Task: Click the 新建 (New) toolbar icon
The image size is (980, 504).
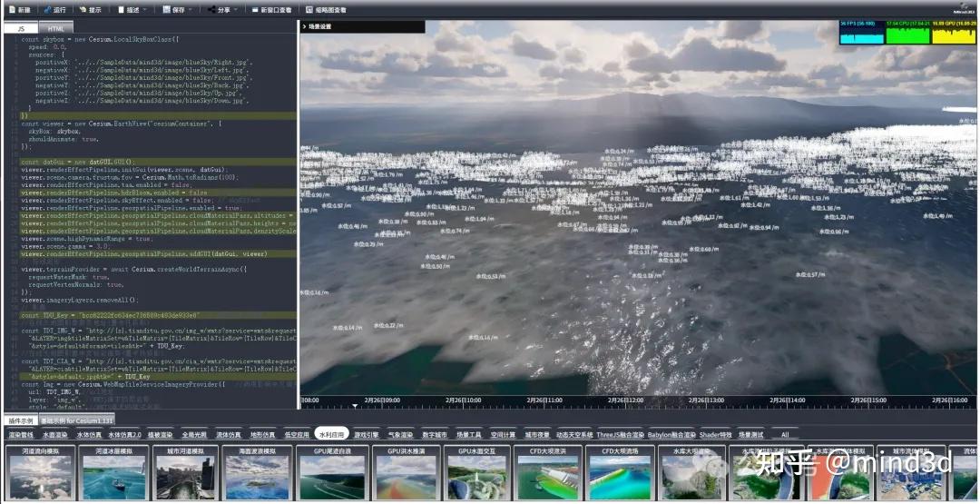Action: 19,9
